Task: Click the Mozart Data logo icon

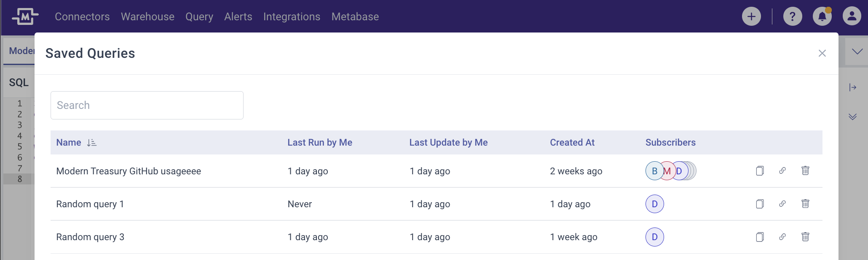Action: click(25, 16)
